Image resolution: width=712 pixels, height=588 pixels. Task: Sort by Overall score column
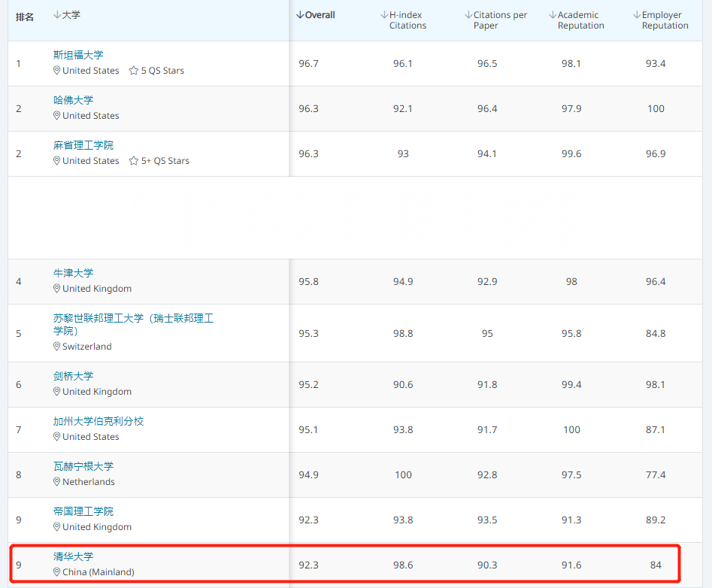(x=316, y=15)
